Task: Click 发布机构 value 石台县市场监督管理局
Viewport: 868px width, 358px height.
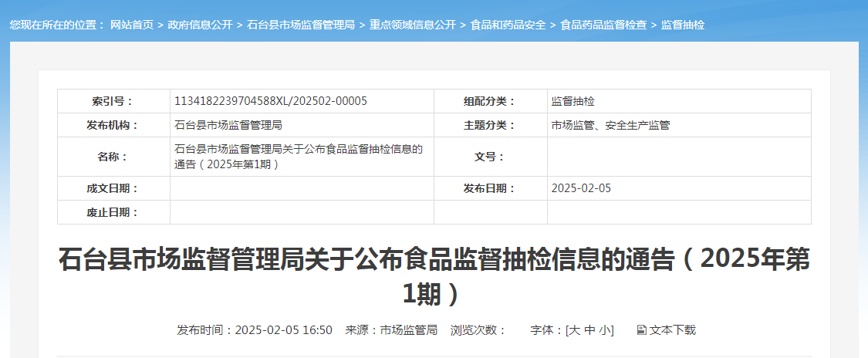Action: click(x=228, y=125)
